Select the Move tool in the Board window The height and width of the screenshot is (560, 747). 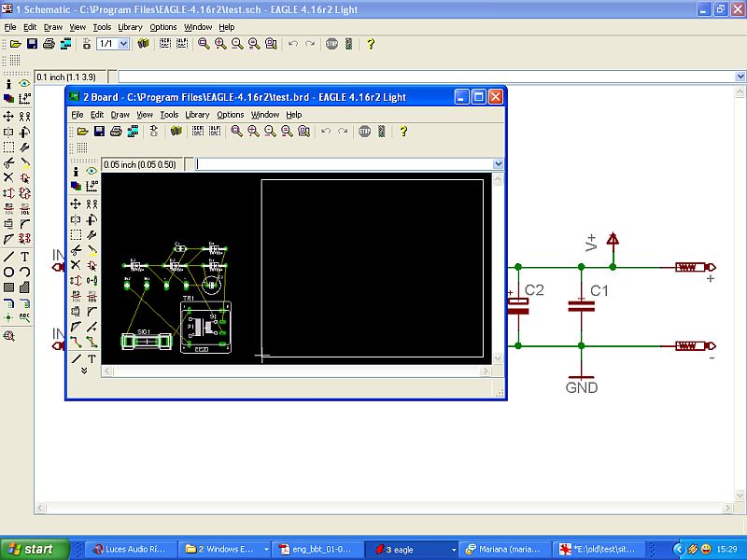(76, 204)
